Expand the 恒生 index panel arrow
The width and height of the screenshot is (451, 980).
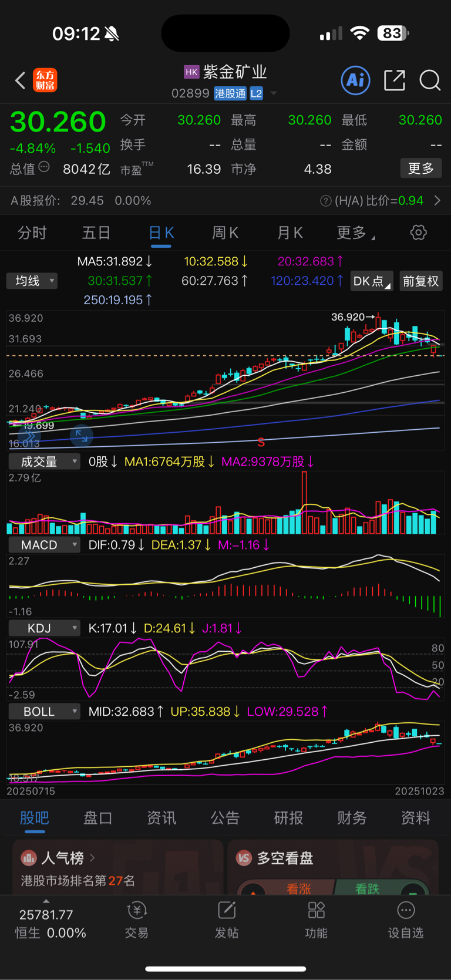pos(46,901)
